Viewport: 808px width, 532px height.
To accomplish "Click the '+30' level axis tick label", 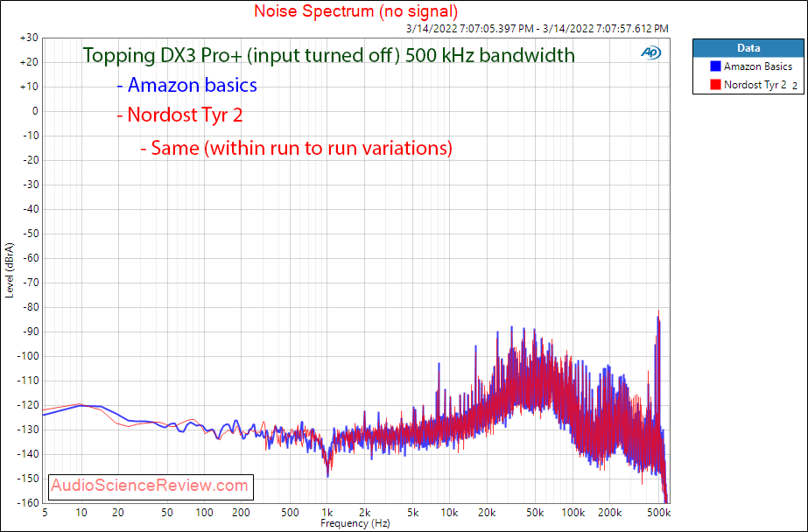I will [29, 38].
